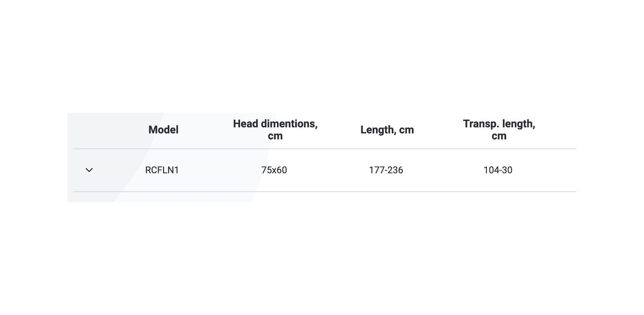Expand the RCFLN1 row chevron
The width and height of the screenshot is (644, 315).
(89, 170)
